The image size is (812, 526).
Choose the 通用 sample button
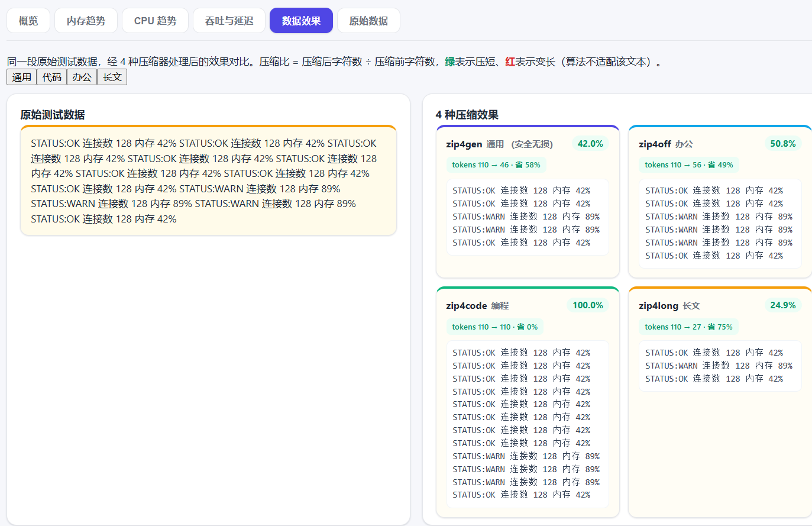[x=22, y=78]
